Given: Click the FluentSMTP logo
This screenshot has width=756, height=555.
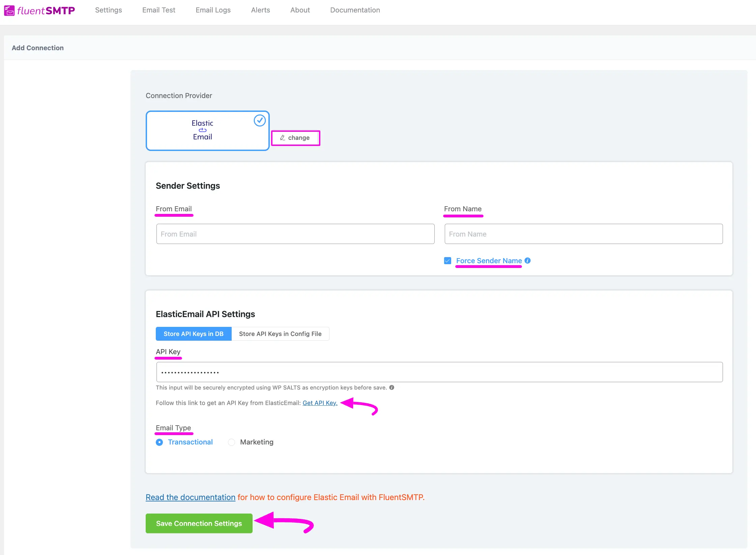Looking at the screenshot, I should (39, 10).
